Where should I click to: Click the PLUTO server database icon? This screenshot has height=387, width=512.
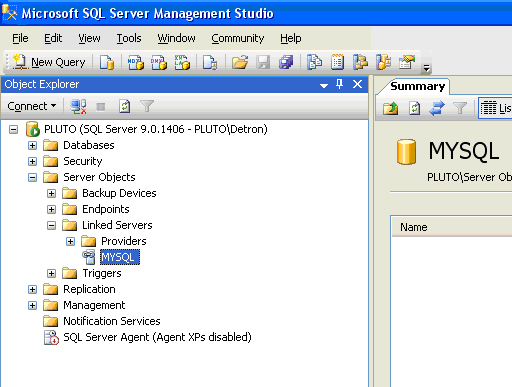click(x=33, y=129)
